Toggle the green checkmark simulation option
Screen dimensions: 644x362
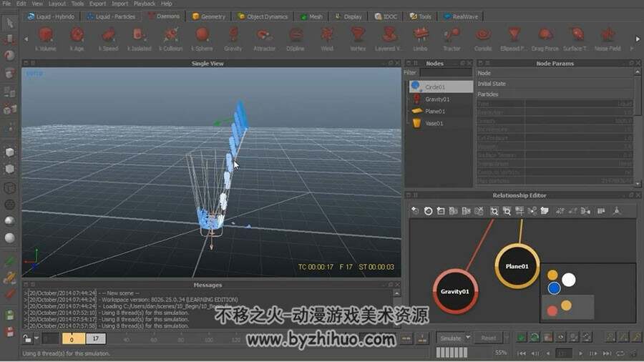point(521,338)
